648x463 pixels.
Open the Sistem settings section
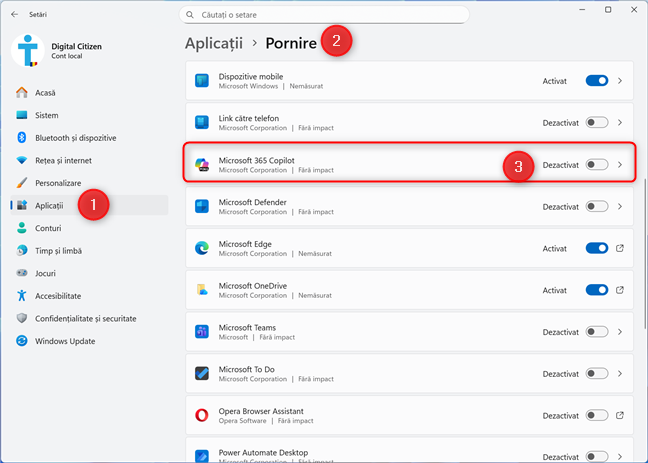click(89, 115)
